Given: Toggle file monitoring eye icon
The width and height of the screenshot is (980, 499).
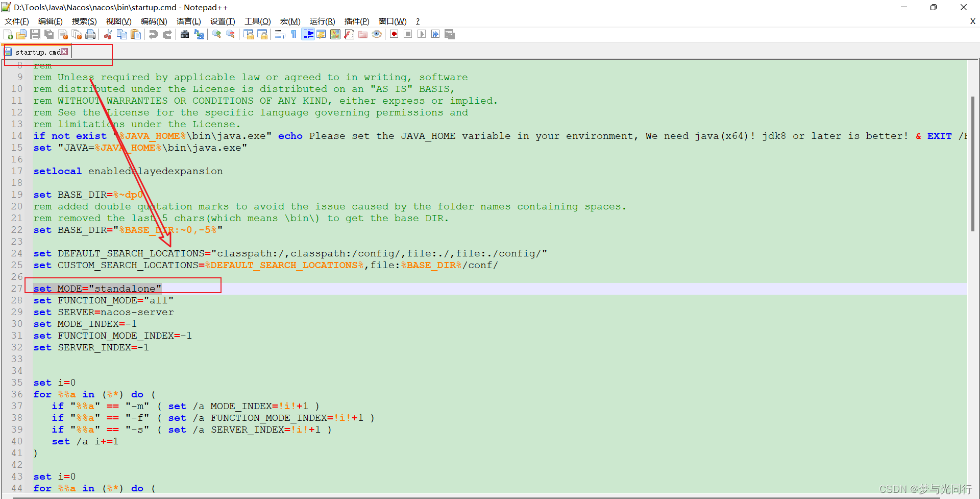Looking at the screenshot, I should (x=377, y=34).
